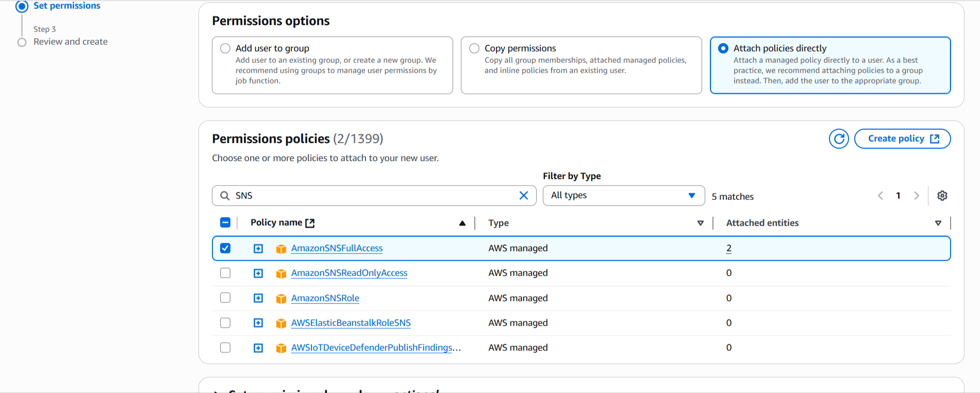Image resolution: width=980 pixels, height=393 pixels.
Task: Click the Create policy button
Action: tap(902, 139)
